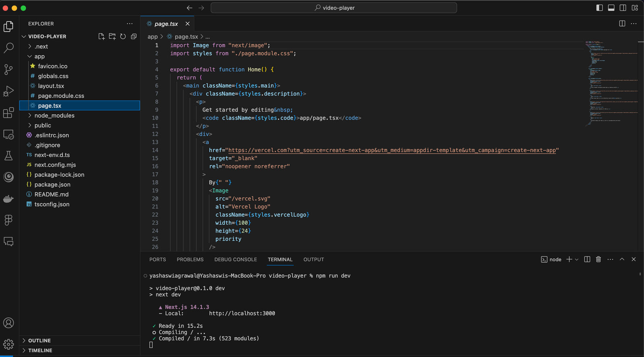
Task: Open the Source Control view
Action: [x=8, y=69]
